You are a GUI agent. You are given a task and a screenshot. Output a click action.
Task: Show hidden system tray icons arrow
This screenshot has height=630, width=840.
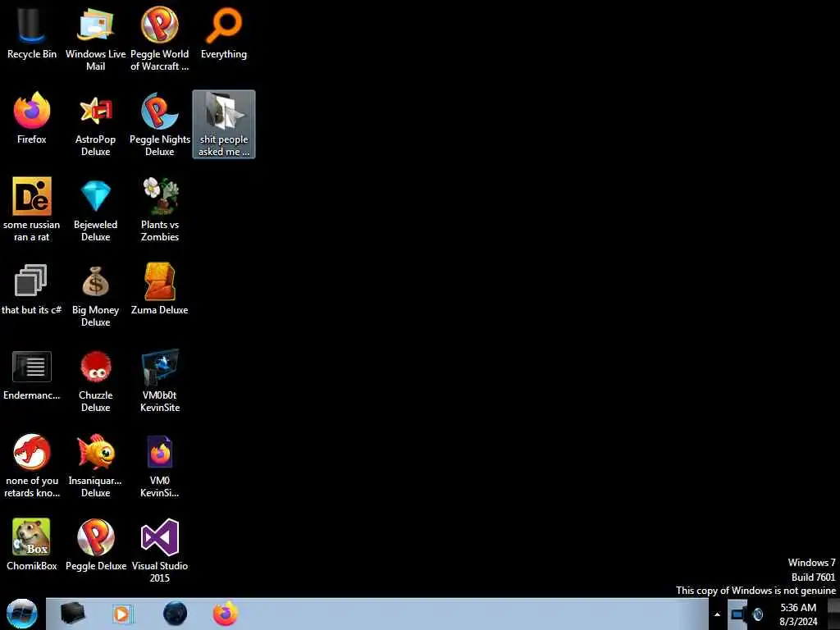pos(717,614)
